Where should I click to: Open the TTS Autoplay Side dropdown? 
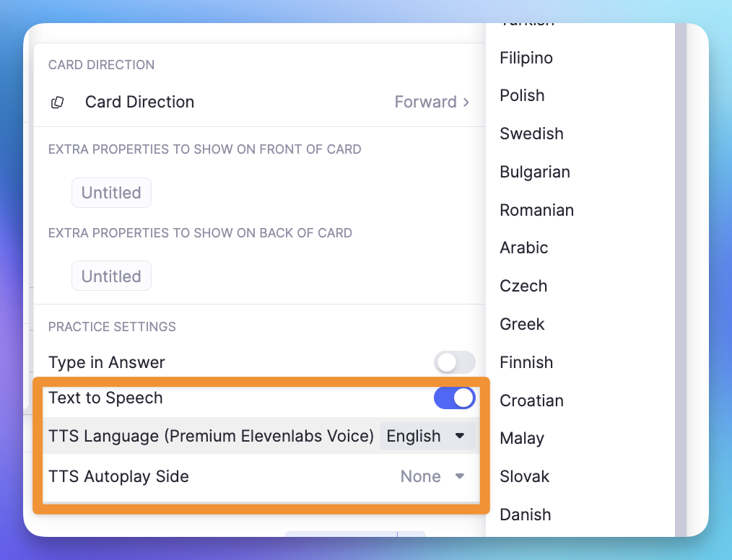pos(432,476)
